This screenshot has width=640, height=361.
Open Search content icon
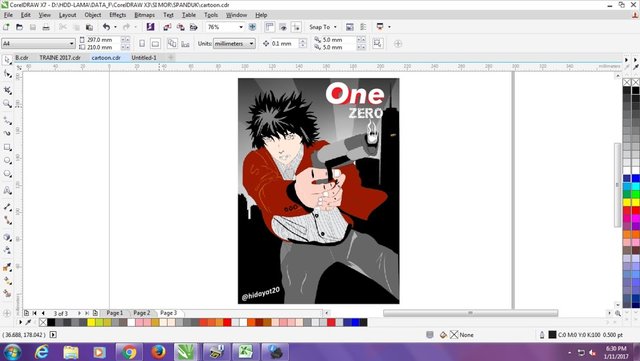(x=151, y=27)
